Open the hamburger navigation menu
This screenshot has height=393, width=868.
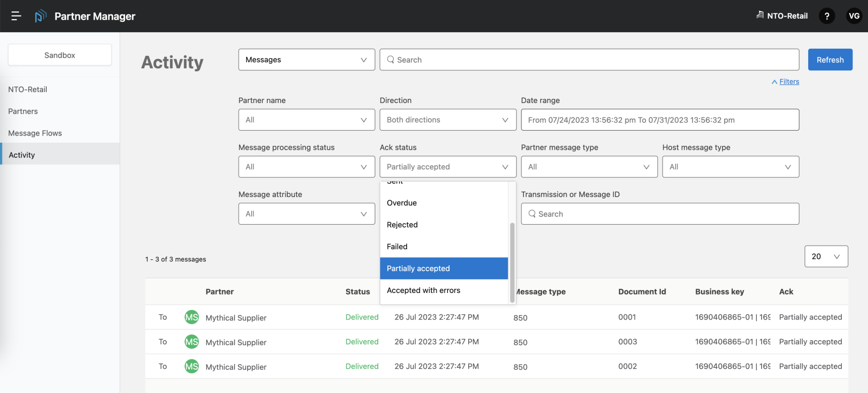(x=16, y=16)
